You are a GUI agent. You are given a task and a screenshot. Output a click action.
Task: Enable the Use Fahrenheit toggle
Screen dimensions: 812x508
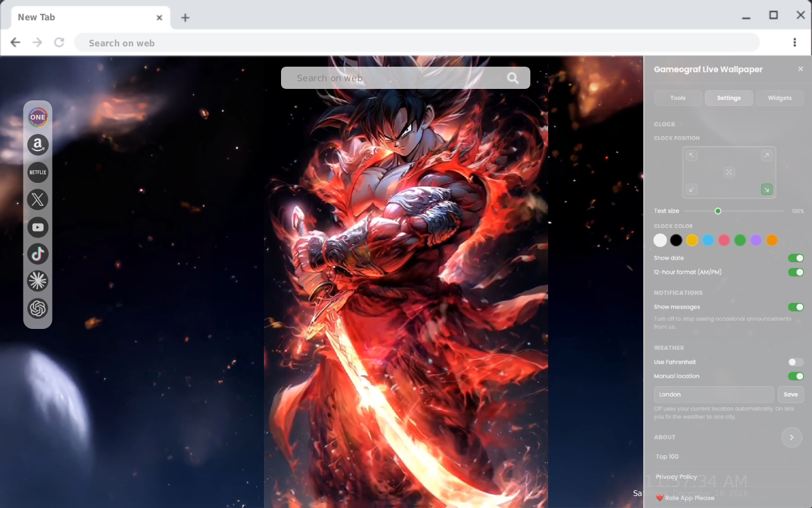796,362
